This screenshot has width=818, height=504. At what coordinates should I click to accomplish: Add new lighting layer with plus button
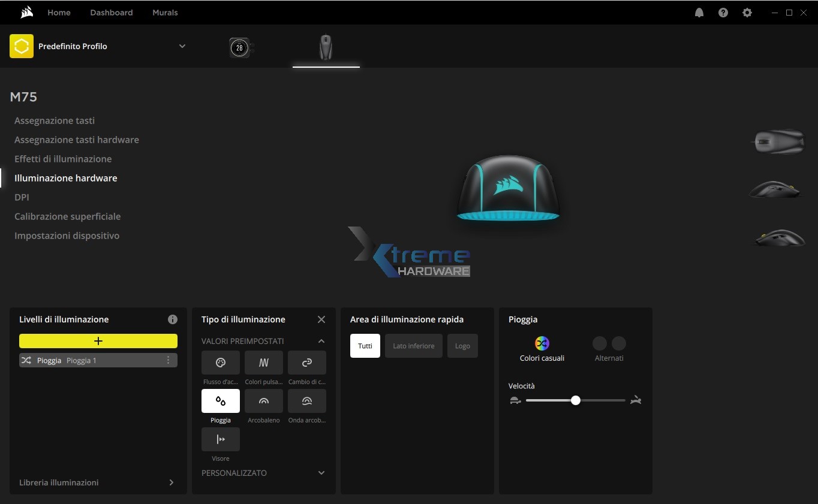click(98, 340)
